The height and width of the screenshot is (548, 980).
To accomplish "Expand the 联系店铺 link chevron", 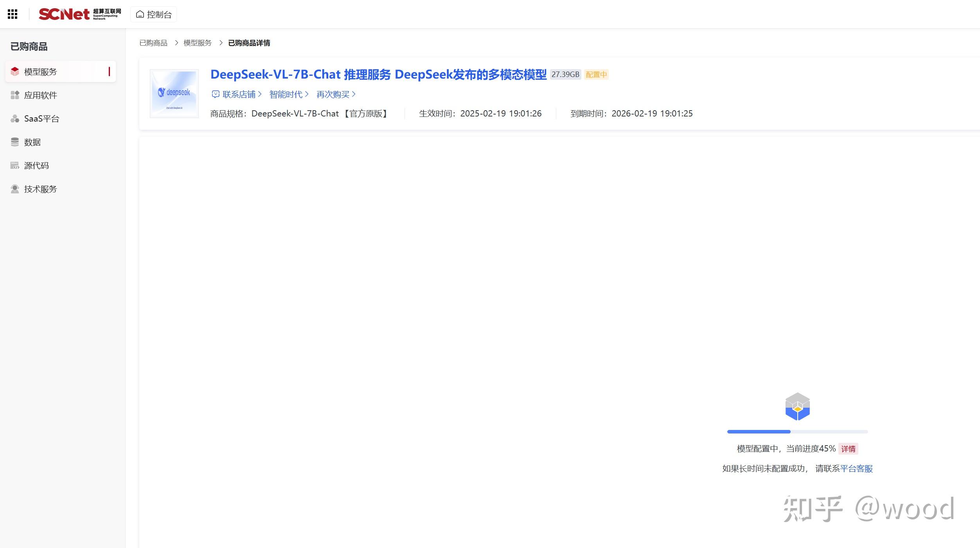I will tap(261, 94).
